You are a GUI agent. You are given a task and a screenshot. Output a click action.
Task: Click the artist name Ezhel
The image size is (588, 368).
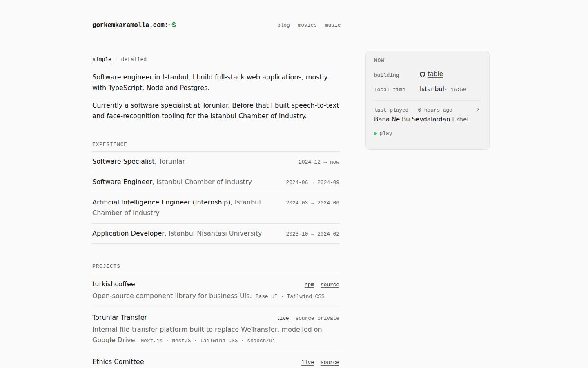460,119
